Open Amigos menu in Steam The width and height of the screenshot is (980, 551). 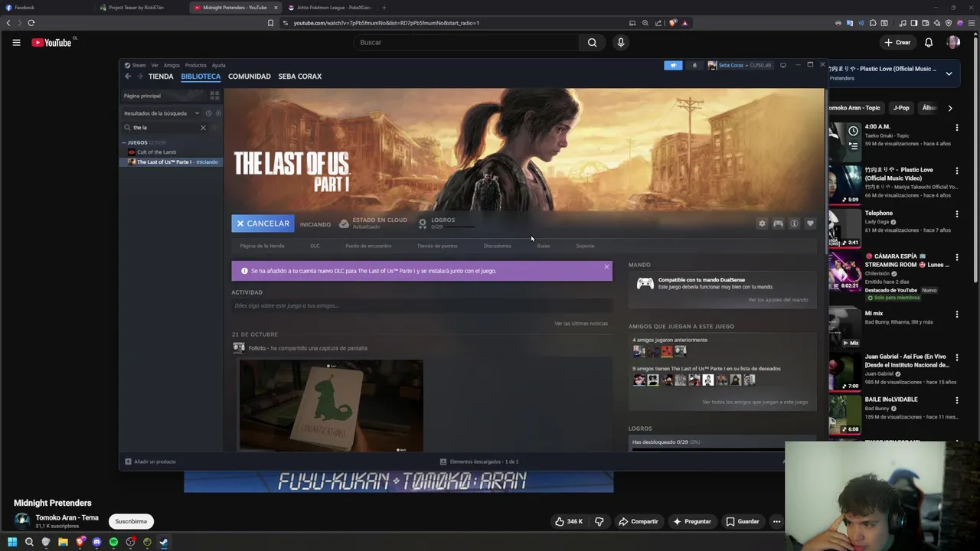coord(171,65)
